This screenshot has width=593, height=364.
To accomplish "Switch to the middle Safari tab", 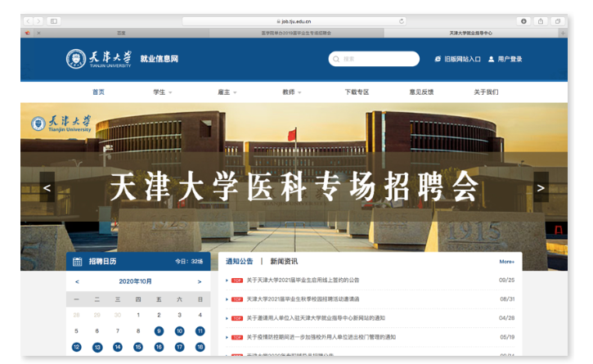I will point(296,33).
